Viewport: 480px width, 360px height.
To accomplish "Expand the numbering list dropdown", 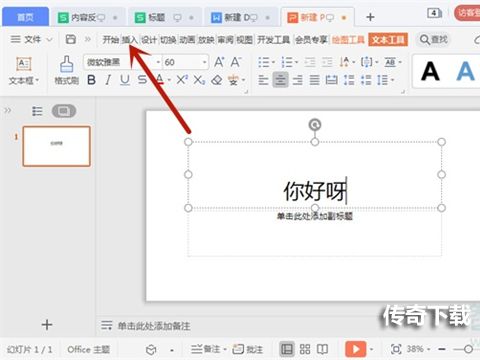I will coord(296,62).
